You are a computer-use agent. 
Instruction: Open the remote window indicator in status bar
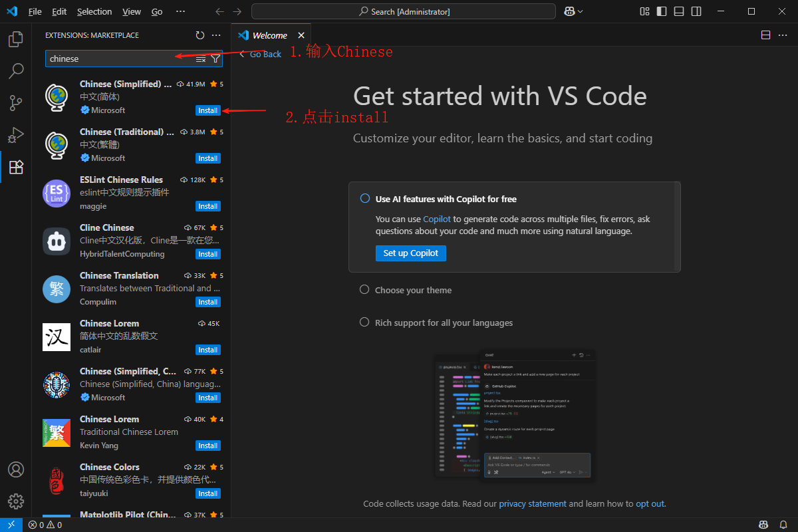(x=11, y=525)
